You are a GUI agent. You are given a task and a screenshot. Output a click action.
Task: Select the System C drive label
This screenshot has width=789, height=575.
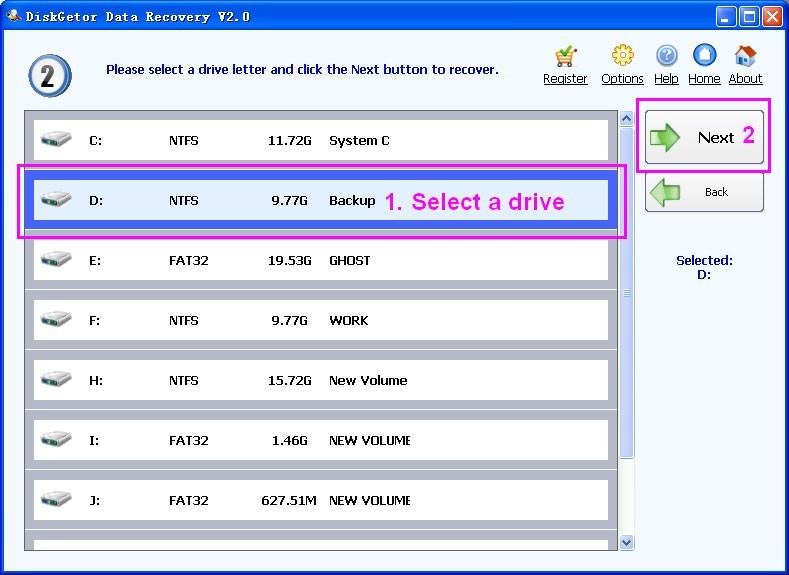pyautogui.click(x=359, y=141)
